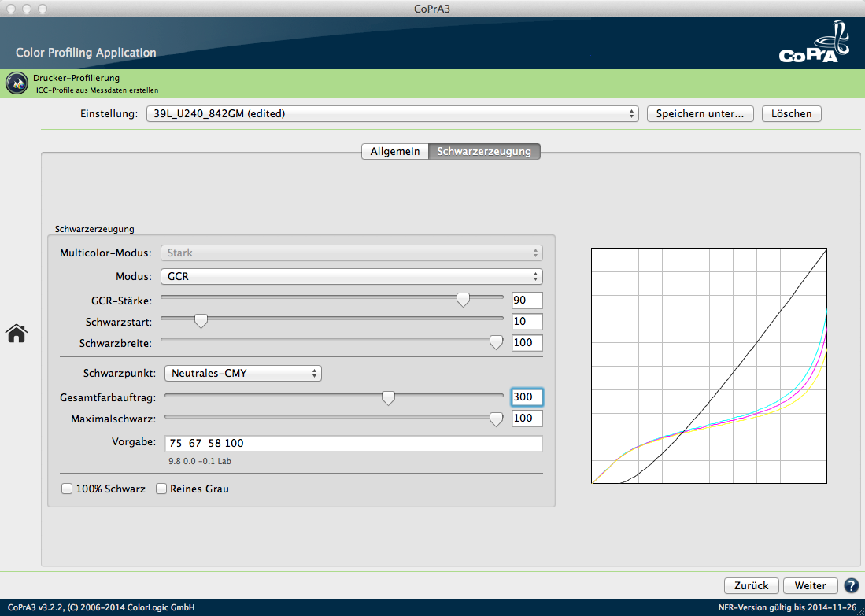Open help via the question mark icon
865x616 pixels.
[851, 585]
